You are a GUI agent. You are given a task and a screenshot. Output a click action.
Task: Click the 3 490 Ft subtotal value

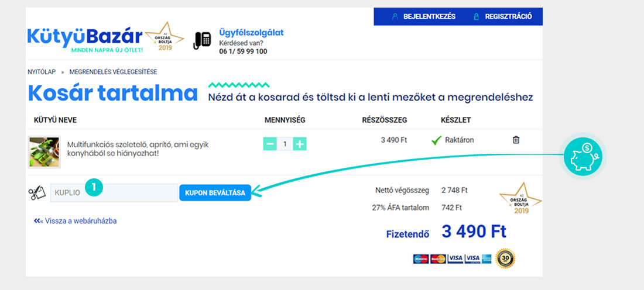click(394, 140)
